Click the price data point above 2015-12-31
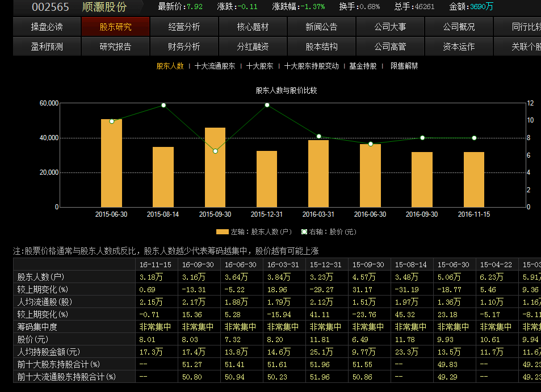541x392 pixels. click(x=267, y=105)
